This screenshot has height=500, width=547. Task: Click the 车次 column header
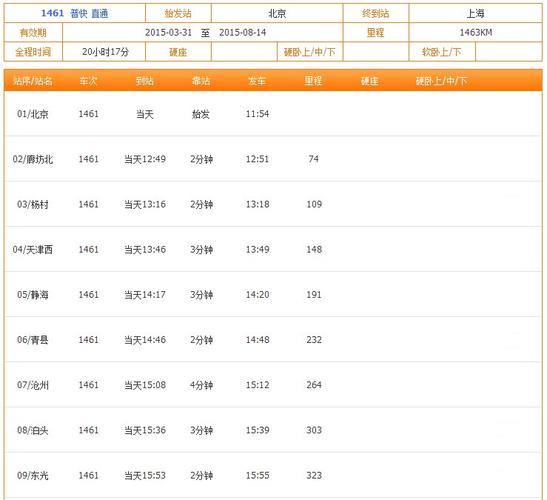click(88, 81)
